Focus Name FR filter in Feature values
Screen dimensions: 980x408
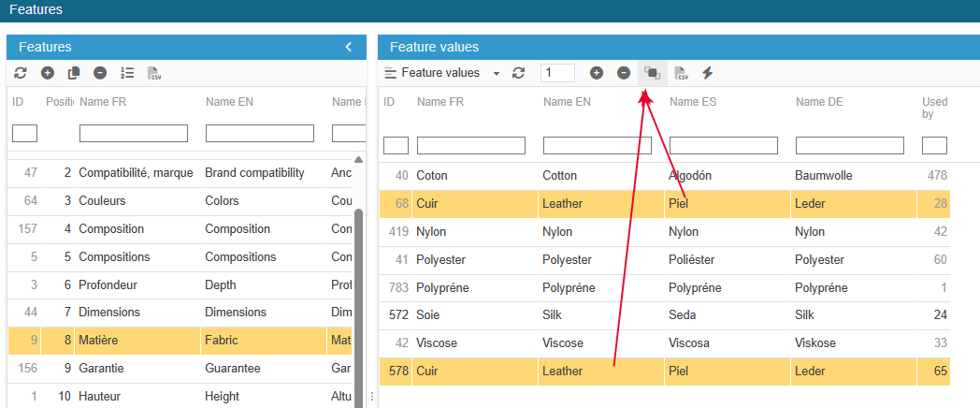471,145
